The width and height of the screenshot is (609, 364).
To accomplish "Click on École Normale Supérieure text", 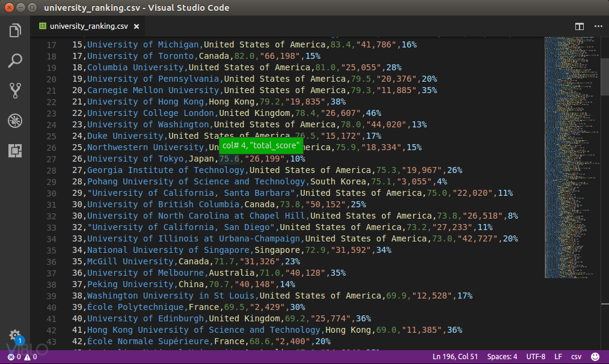I will (148, 341).
